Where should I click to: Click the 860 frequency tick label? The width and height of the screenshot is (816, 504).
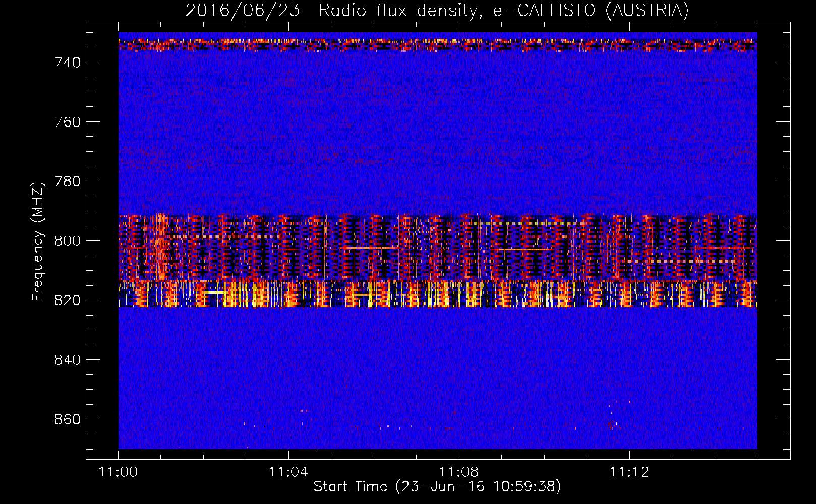click(68, 419)
